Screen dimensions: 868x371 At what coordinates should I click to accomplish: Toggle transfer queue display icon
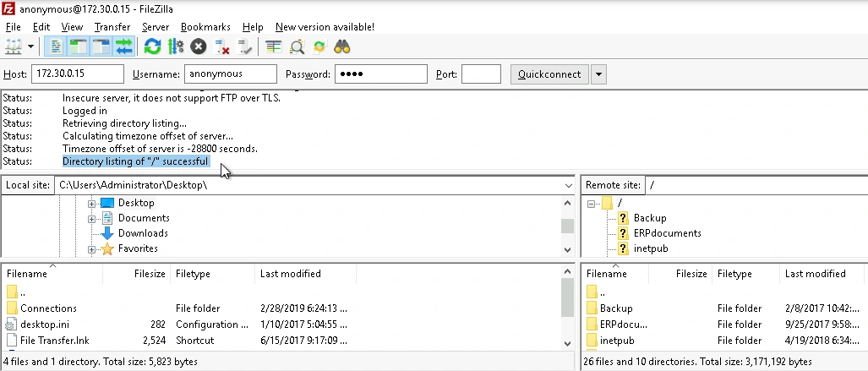(124, 47)
